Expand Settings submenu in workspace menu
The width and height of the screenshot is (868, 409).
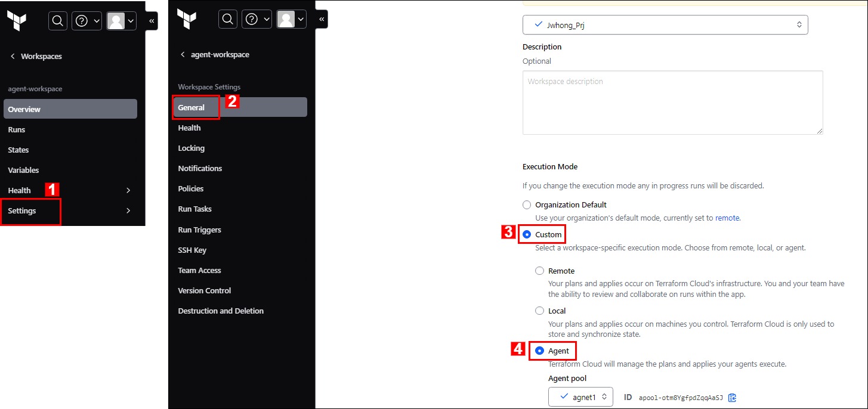coord(70,210)
